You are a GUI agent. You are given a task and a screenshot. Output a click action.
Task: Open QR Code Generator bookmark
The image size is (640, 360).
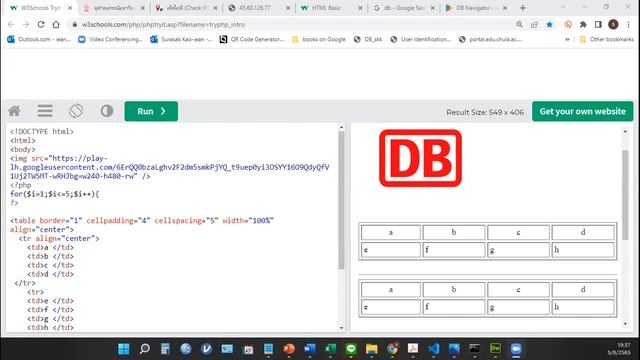point(251,39)
